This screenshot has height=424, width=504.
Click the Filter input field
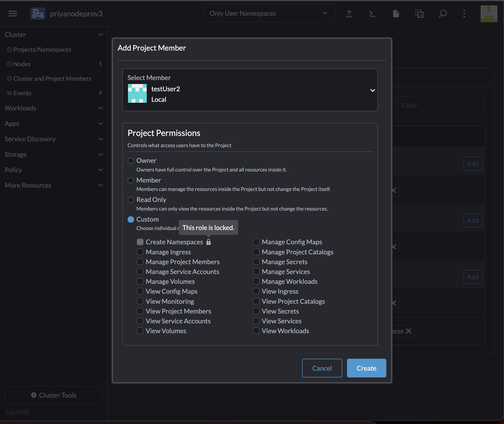click(440, 105)
